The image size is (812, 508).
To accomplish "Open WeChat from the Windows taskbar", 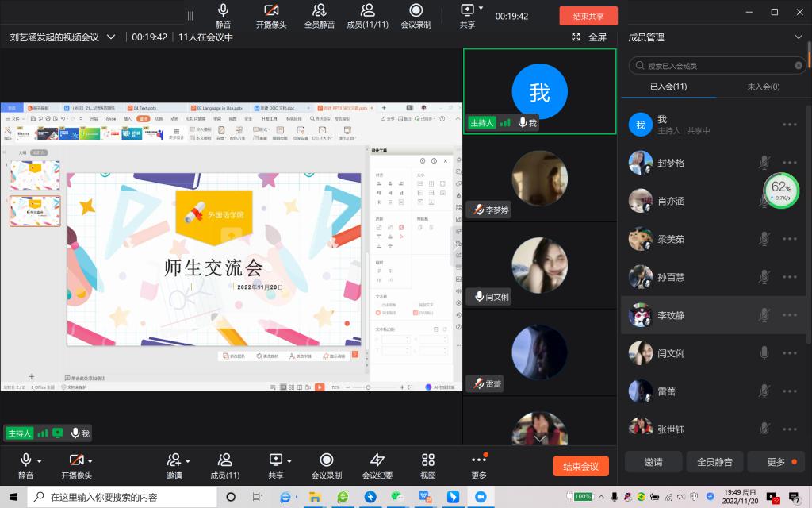I will pyautogui.click(x=397, y=497).
